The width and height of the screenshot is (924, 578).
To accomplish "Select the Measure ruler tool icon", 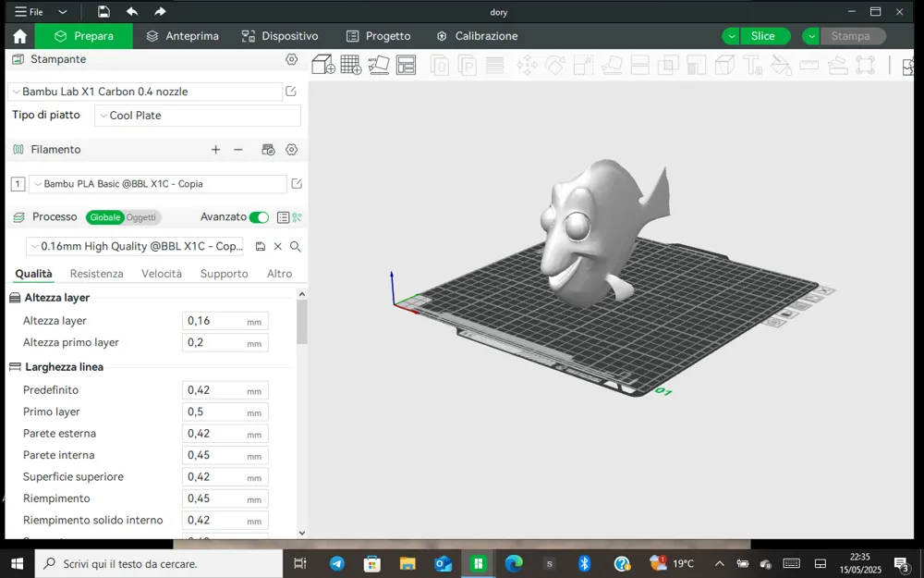I will click(x=809, y=65).
